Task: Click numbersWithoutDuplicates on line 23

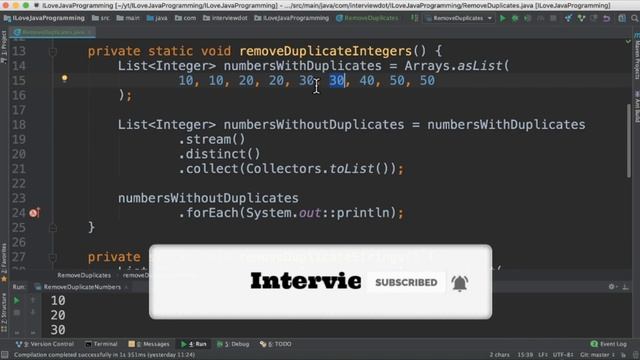Action: [x=208, y=198]
